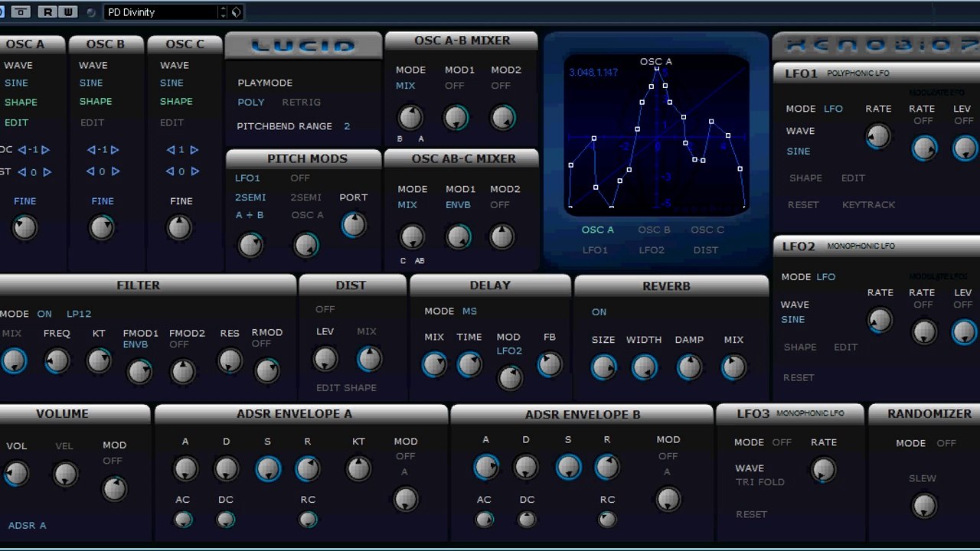Click the OSC A-B Mixer MOD1 knob
Screen dimensions: 980x551
(x=456, y=118)
